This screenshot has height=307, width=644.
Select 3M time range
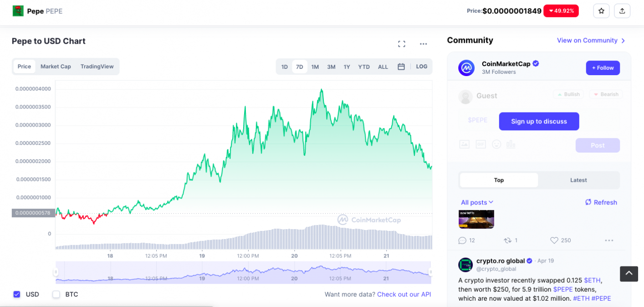click(x=331, y=67)
